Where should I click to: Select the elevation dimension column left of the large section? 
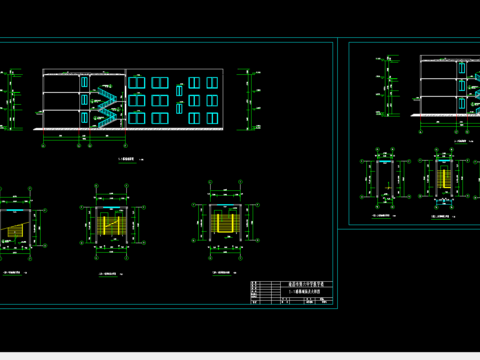(11, 99)
